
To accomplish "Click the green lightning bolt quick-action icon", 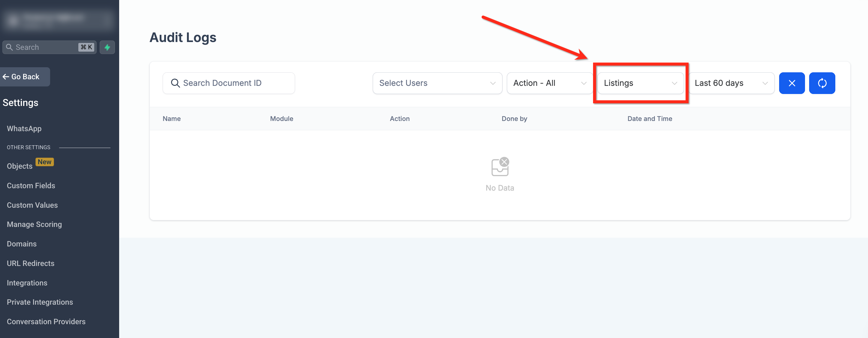I will click(107, 47).
